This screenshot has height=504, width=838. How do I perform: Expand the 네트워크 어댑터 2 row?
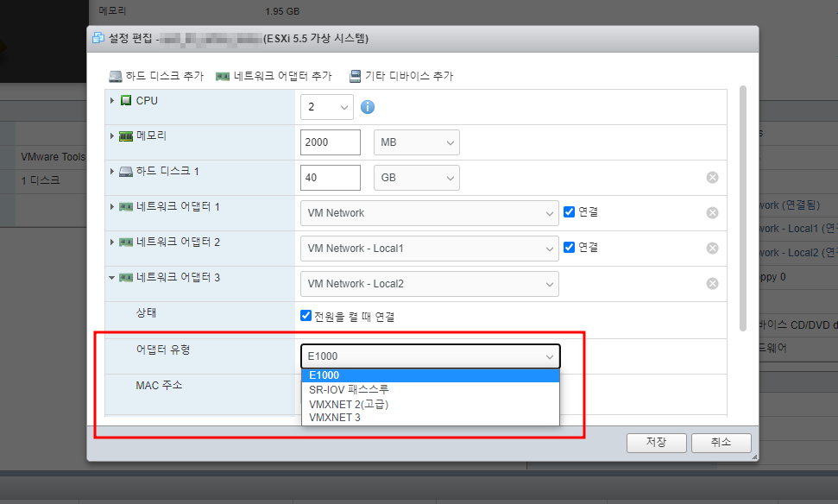tap(111, 242)
